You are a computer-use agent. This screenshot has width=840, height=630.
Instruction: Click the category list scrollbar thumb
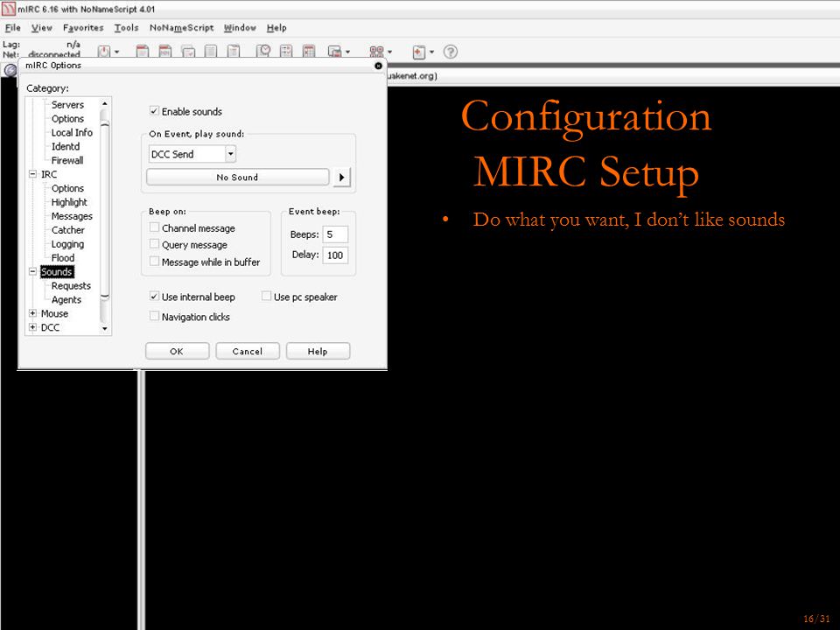click(105, 211)
